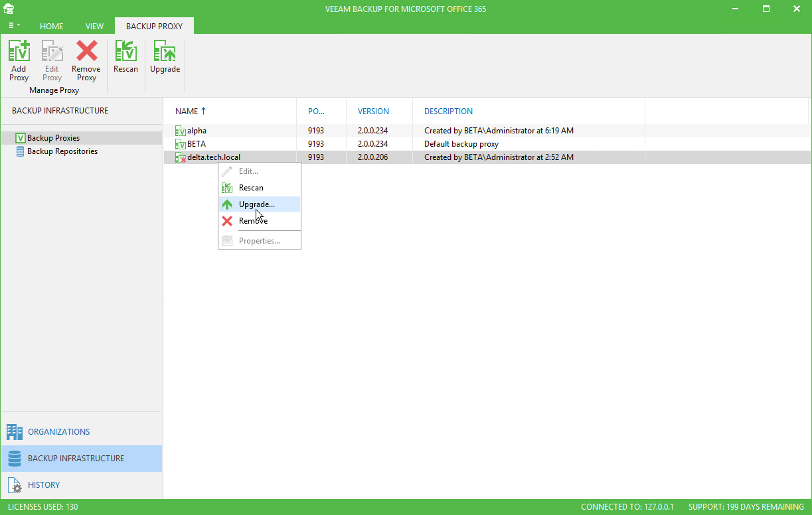Click the alpha proxy status icon
The width and height of the screenshot is (812, 515).
click(181, 131)
